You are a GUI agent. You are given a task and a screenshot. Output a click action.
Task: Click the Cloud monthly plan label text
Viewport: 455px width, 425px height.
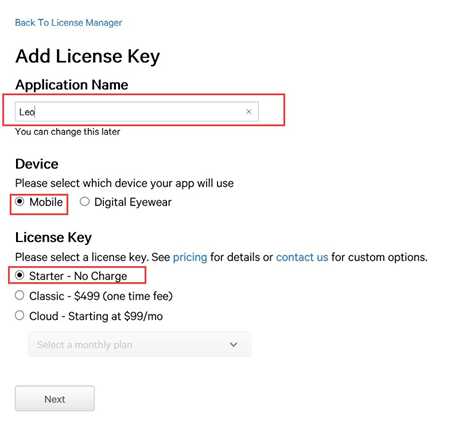click(x=96, y=316)
